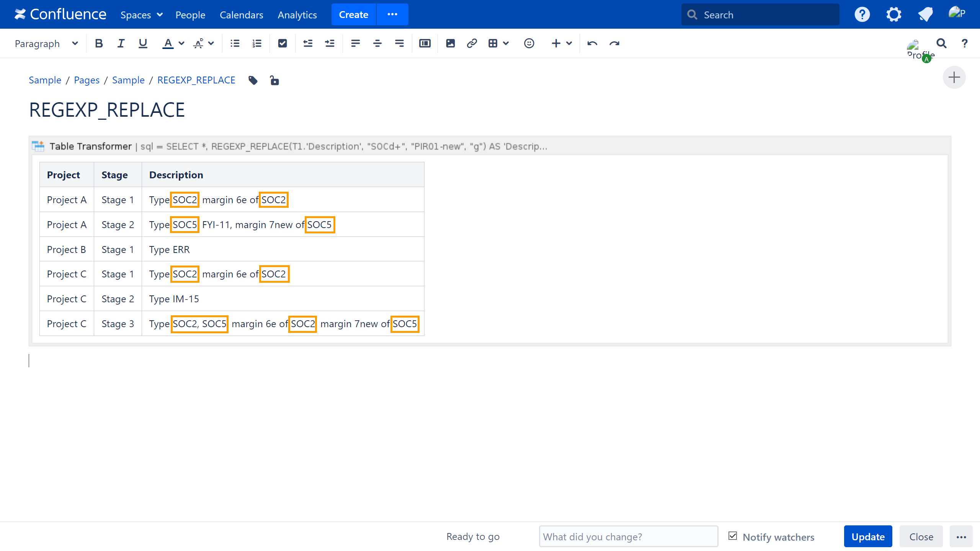Click the text color A swatch
The width and height of the screenshot is (980, 551).
[x=168, y=44]
